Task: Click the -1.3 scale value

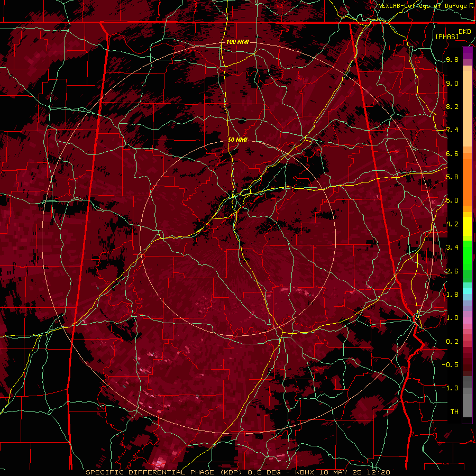Action: (450, 388)
